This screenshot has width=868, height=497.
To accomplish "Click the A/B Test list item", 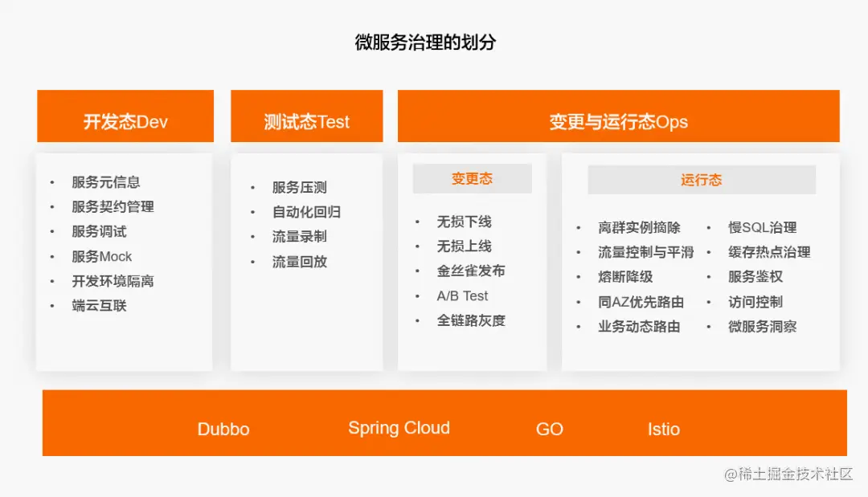I will coord(462,295).
